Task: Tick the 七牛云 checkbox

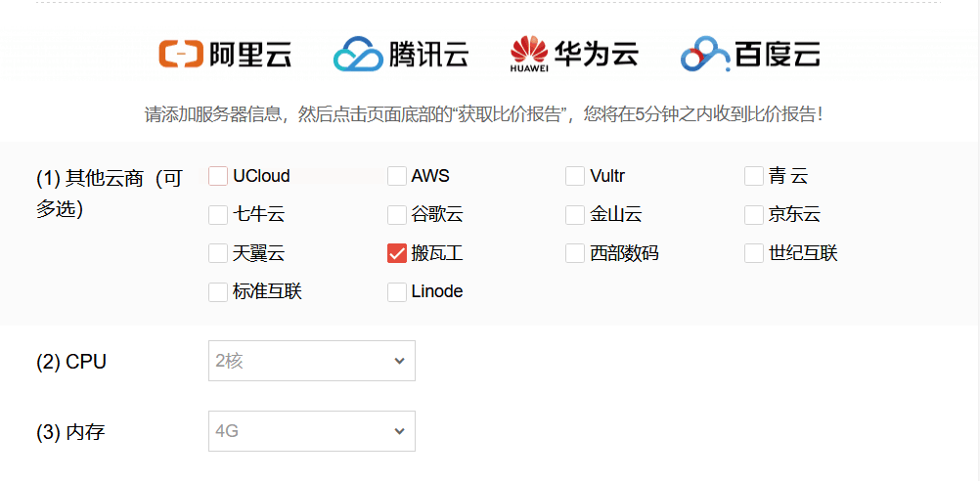Action: click(x=218, y=215)
